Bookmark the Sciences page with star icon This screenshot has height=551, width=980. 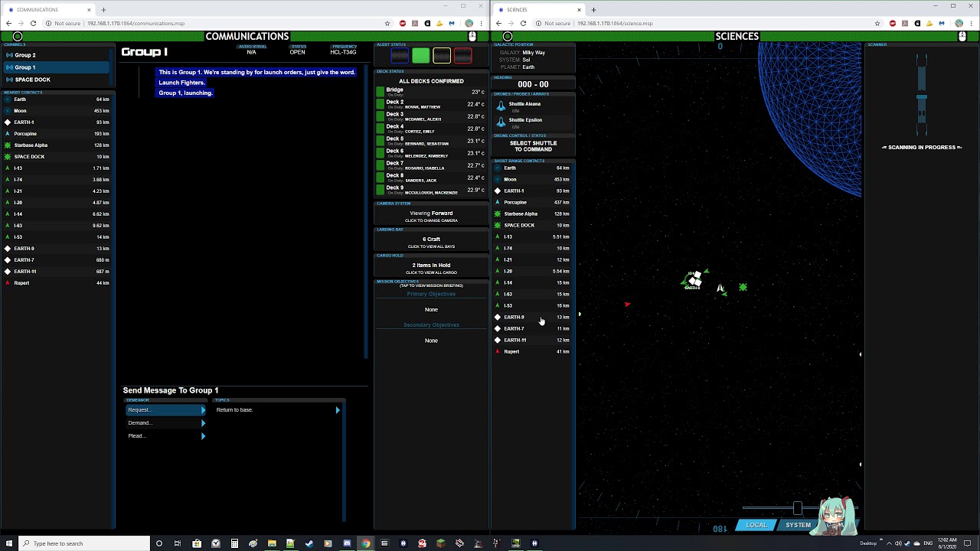(877, 24)
